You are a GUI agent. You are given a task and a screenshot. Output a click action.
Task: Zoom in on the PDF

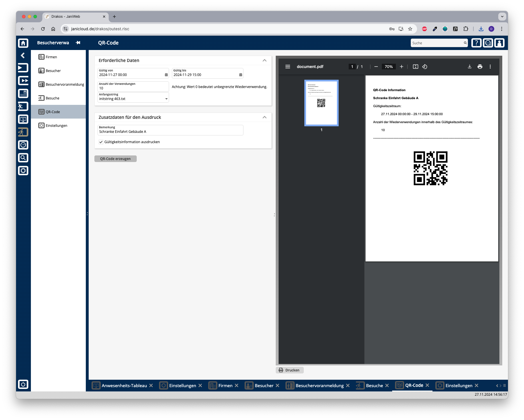click(x=402, y=67)
